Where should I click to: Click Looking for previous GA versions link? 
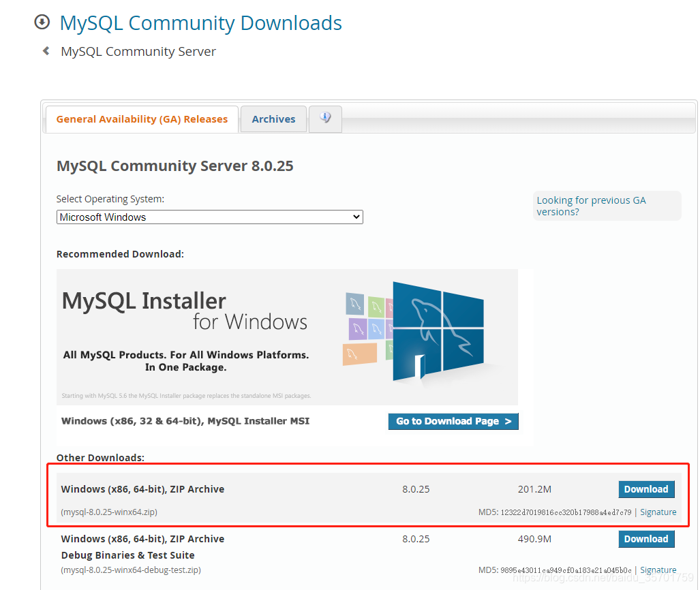(x=591, y=206)
